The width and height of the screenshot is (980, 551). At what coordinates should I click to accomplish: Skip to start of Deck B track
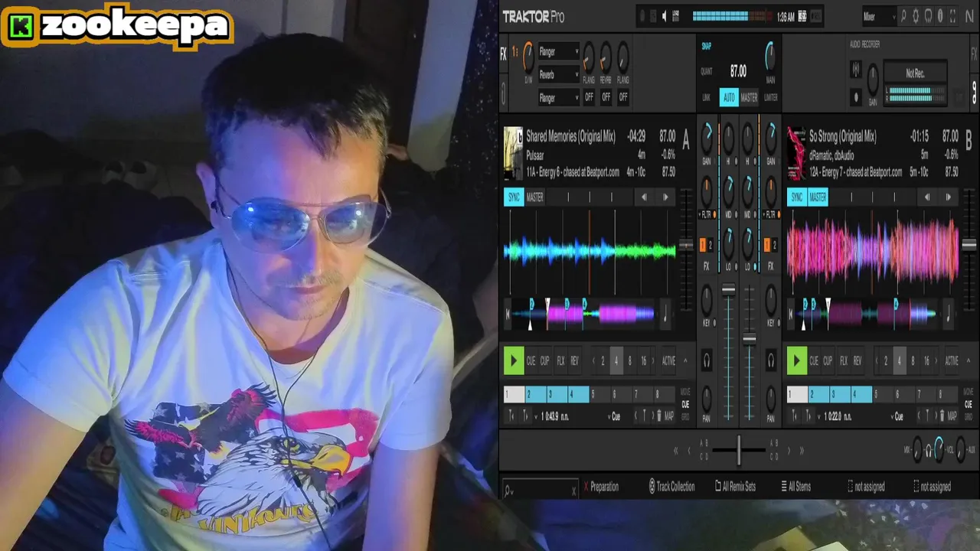pyautogui.click(x=791, y=313)
